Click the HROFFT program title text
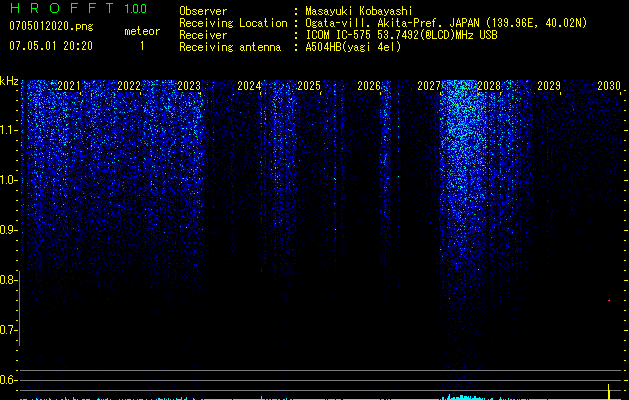 (x=61, y=8)
